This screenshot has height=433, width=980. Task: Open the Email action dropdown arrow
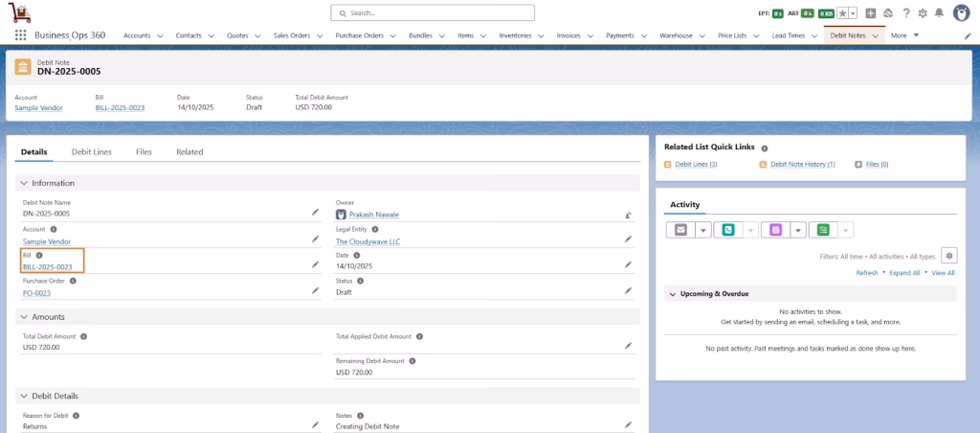[702, 230]
